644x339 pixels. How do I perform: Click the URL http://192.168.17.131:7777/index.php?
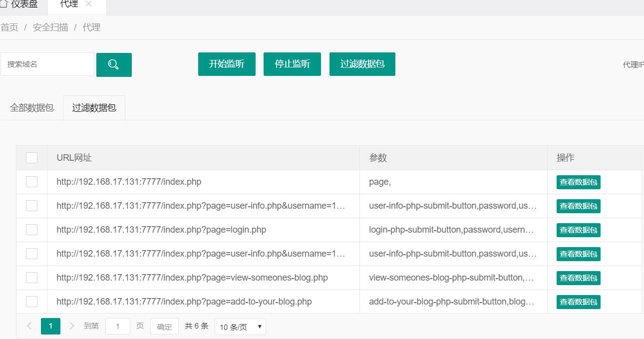coord(129,182)
